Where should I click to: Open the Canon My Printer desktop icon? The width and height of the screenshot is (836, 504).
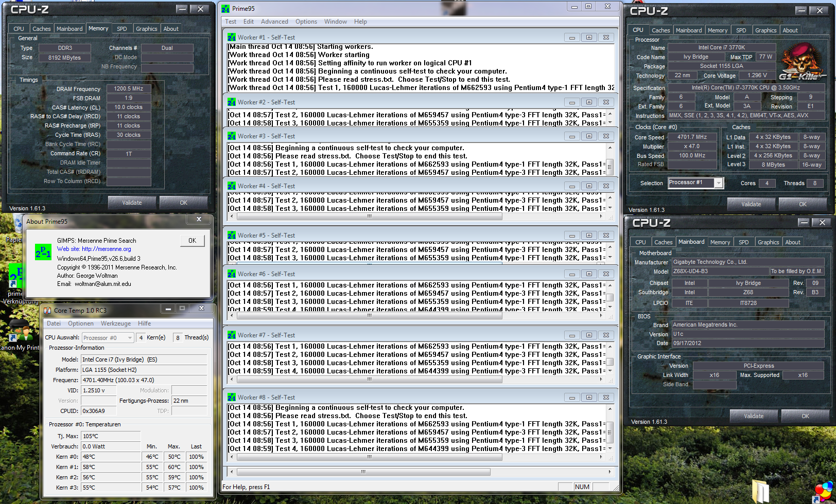tap(21, 333)
